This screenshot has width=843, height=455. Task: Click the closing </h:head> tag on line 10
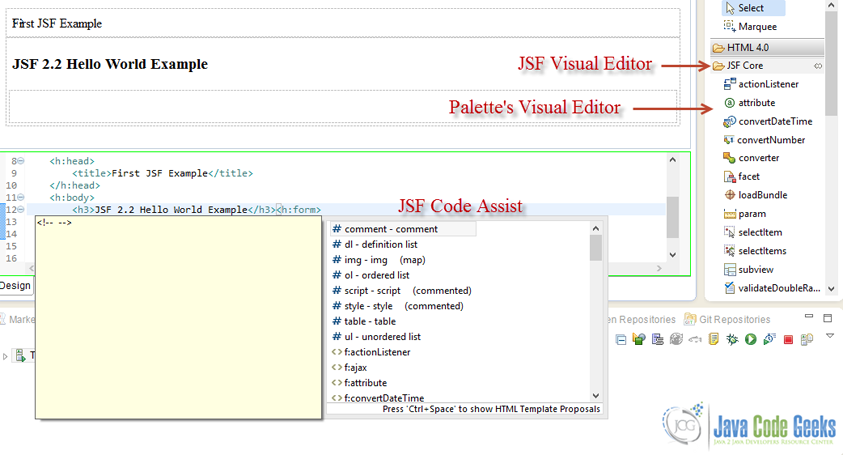[x=75, y=186]
